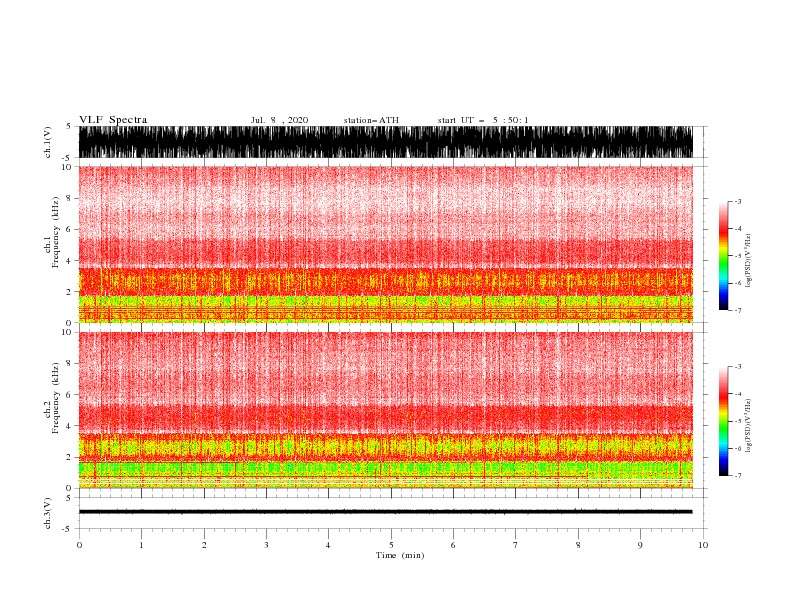
Task: Click the ch.2 PSD color bar
Action: click(723, 421)
